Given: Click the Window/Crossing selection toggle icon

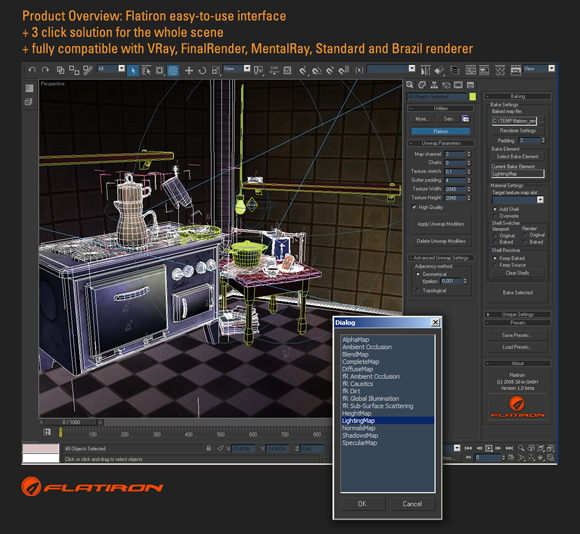Looking at the screenshot, I should [x=173, y=70].
